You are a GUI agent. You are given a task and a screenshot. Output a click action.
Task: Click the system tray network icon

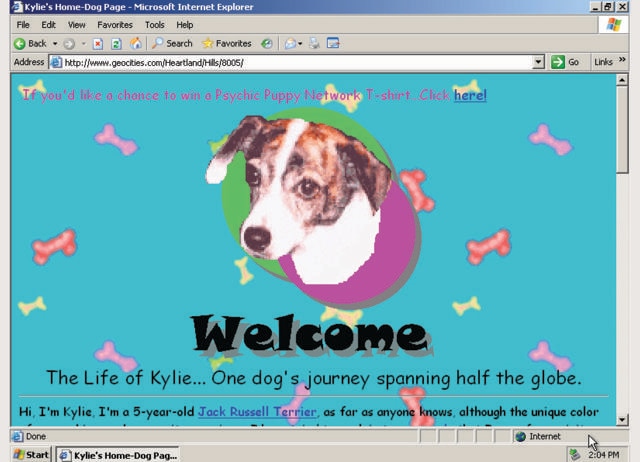click(x=575, y=455)
